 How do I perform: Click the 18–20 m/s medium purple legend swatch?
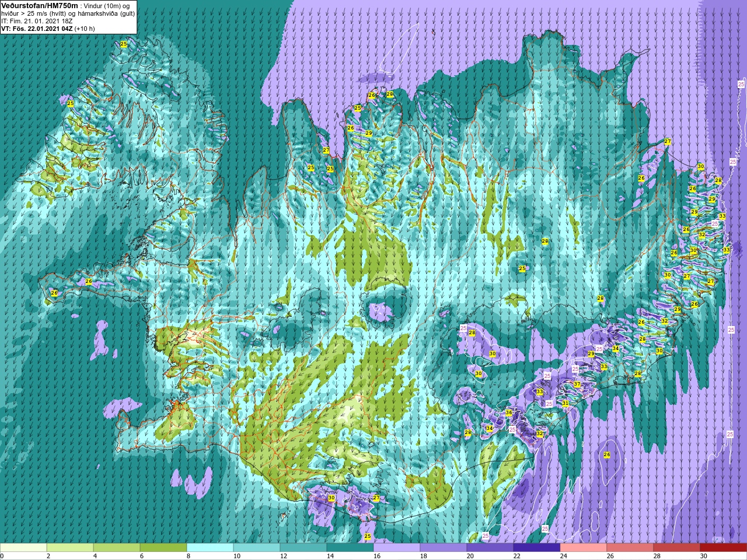click(444, 548)
